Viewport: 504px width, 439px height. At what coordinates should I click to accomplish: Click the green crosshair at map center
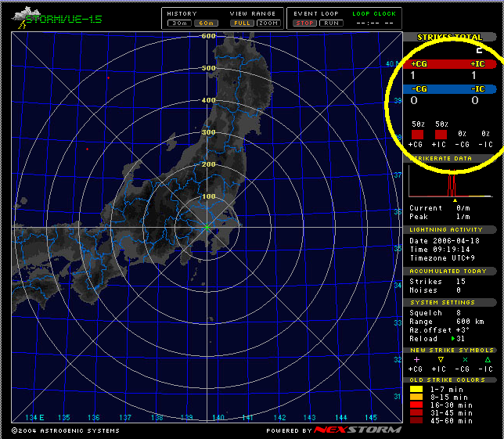pos(207,227)
